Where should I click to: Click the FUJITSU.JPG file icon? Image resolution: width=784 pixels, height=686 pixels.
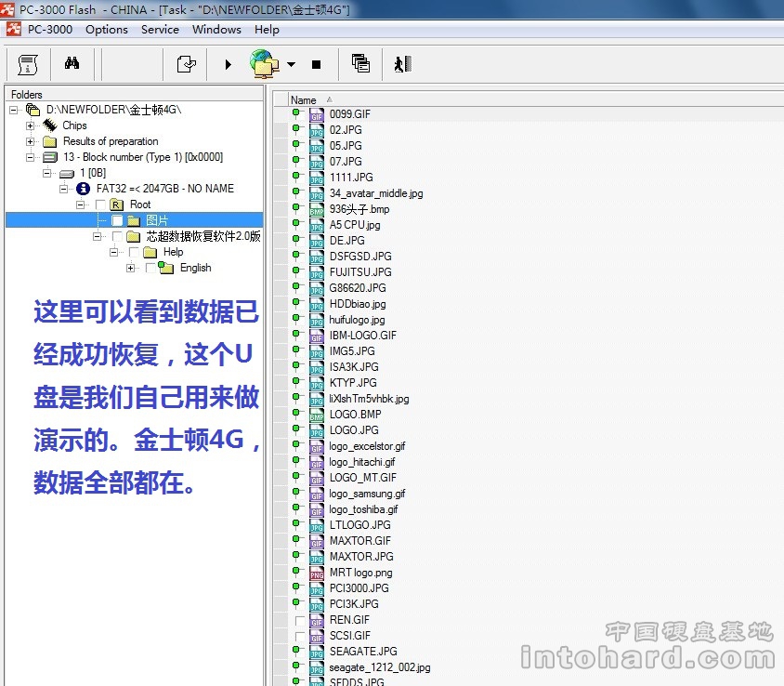pos(317,273)
